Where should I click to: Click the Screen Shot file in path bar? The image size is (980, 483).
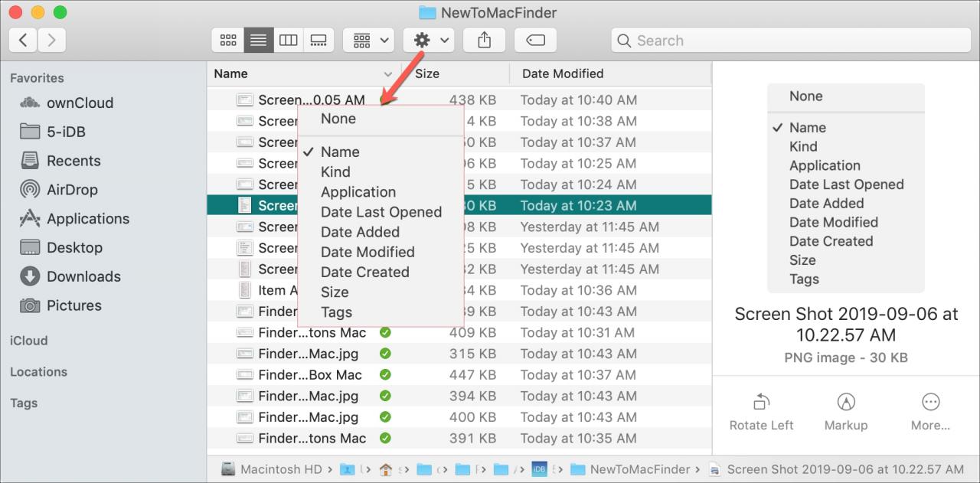(x=836, y=469)
